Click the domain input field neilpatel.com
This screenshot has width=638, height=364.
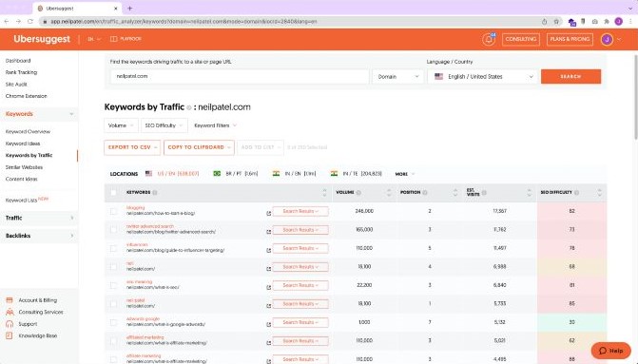click(240, 76)
